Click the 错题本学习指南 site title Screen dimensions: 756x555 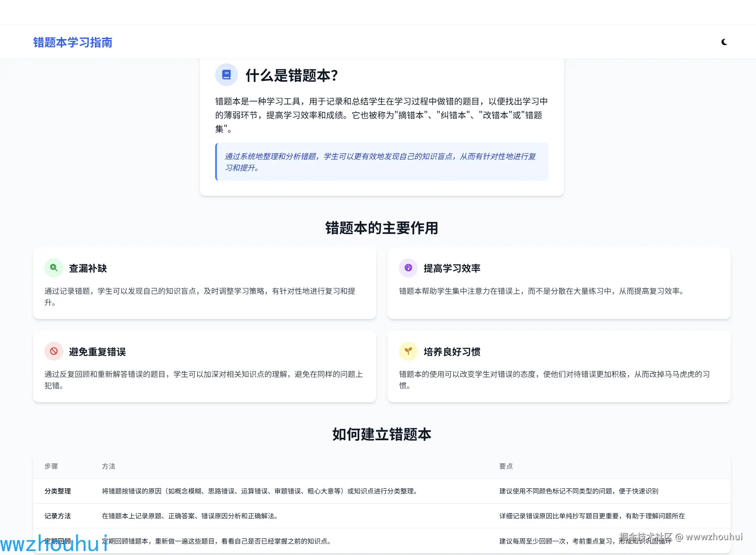73,42
